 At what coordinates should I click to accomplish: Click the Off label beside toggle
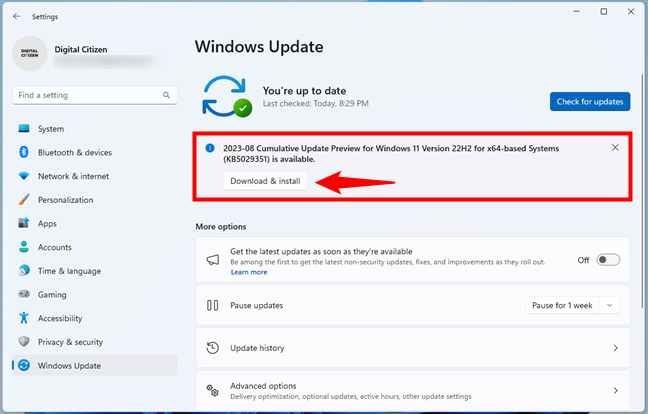coord(583,260)
